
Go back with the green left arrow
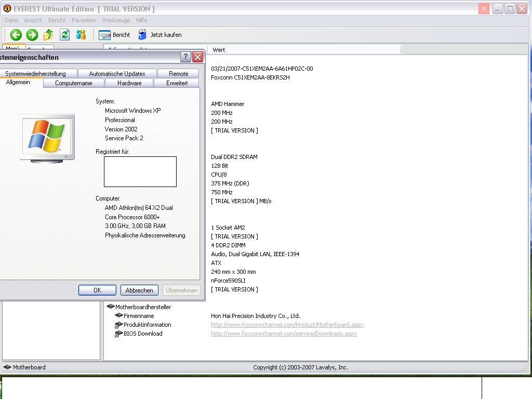[16, 35]
